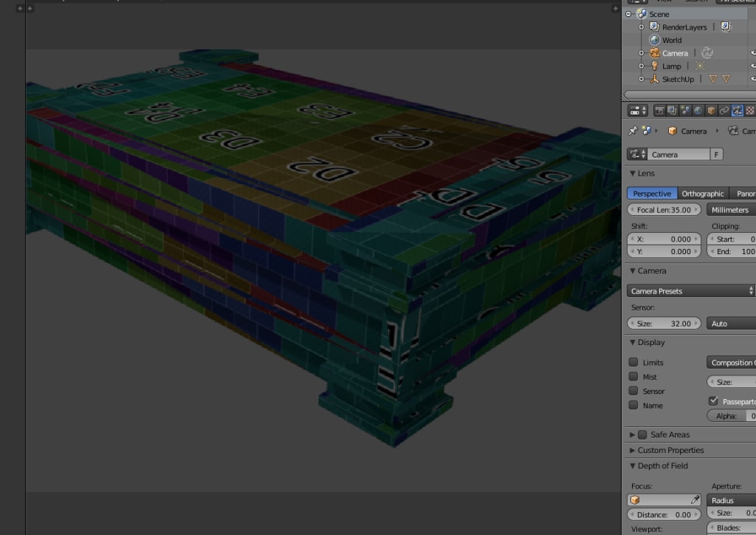This screenshot has height=535, width=756.
Task: Open the Camera Presets dropdown
Action: pyautogui.click(x=691, y=291)
